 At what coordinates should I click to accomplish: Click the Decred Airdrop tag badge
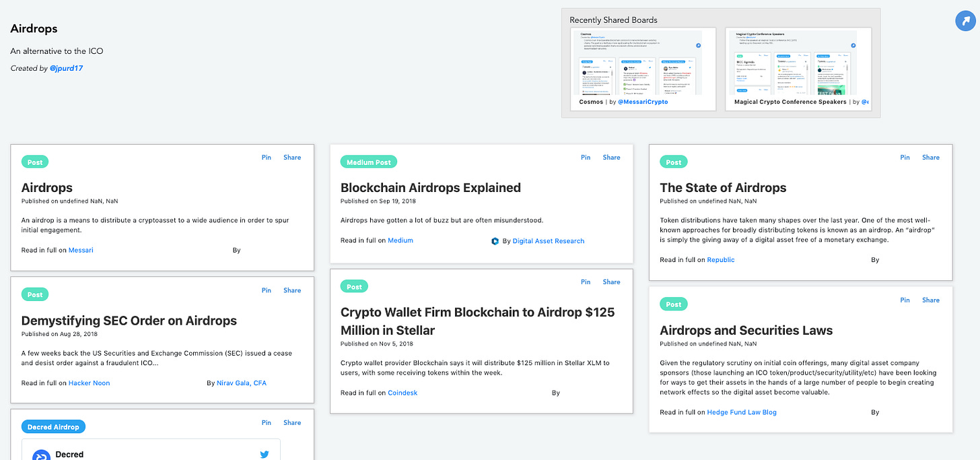tap(53, 427)
